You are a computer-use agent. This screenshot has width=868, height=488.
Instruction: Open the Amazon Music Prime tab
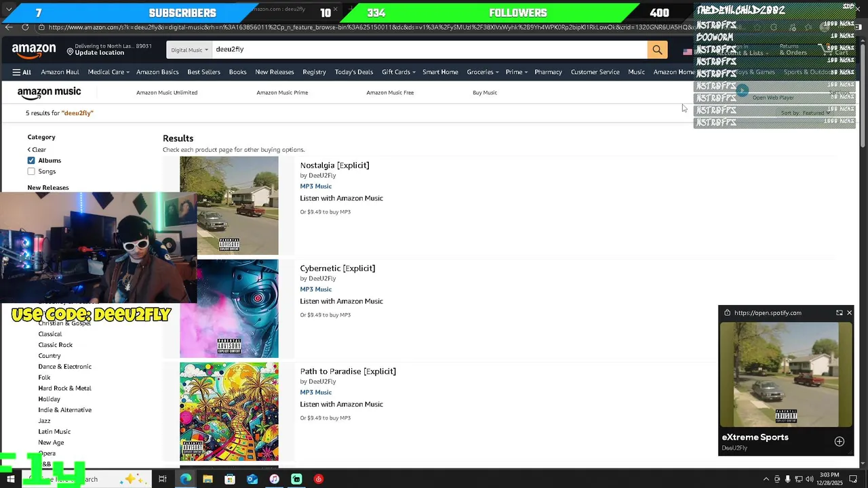click(282, 93)
